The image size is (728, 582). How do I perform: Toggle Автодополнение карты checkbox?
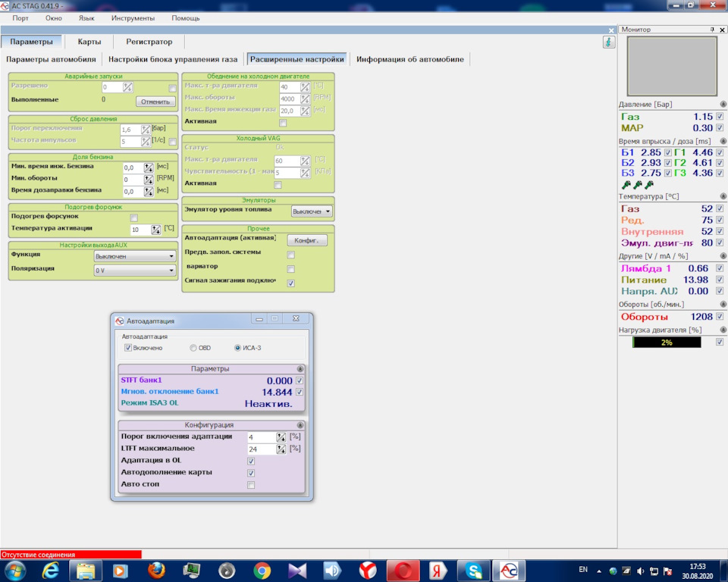point(251,473)
